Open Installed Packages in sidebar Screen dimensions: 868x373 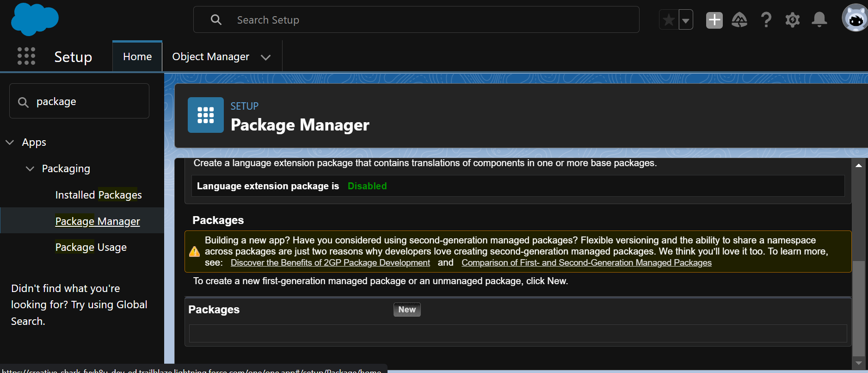point(98,195)
